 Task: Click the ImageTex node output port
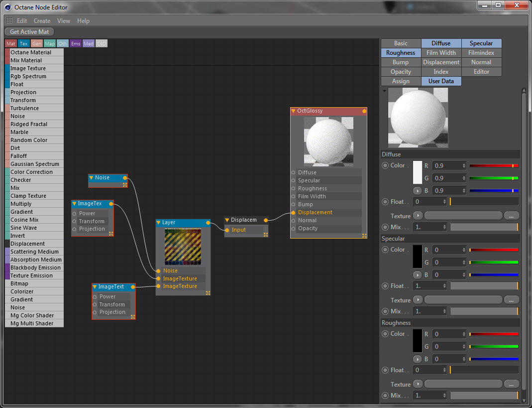[x=111, y=204]
